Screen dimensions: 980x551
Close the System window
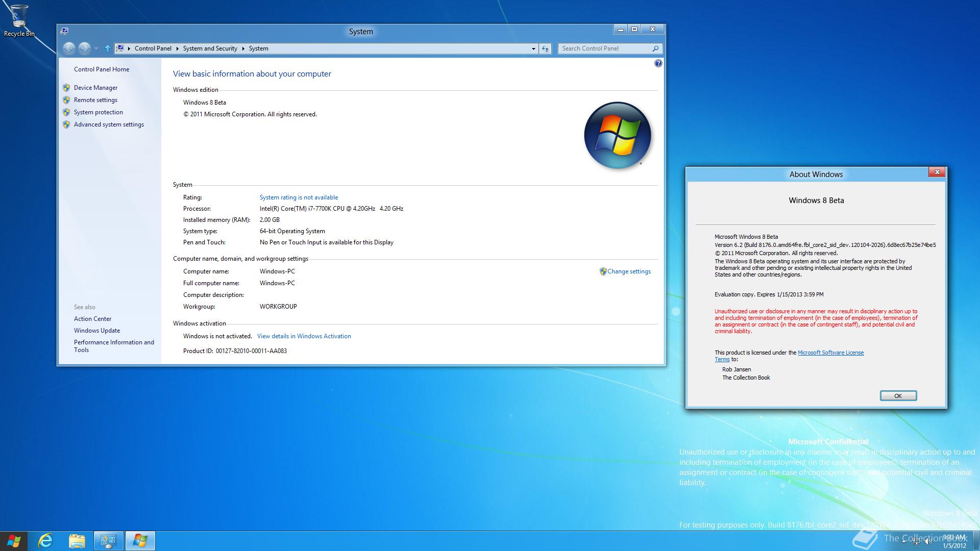point(652,30)
